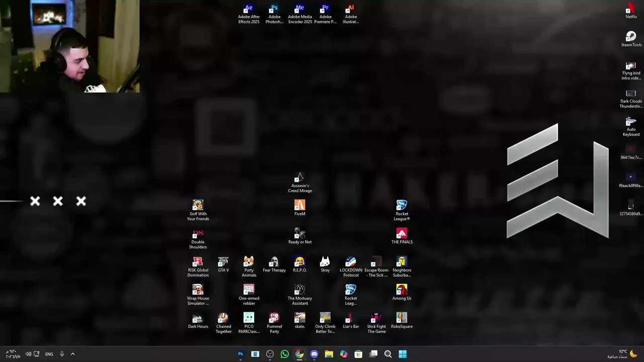
Task: Switch input language via ENG indicator
Action: 49,354
